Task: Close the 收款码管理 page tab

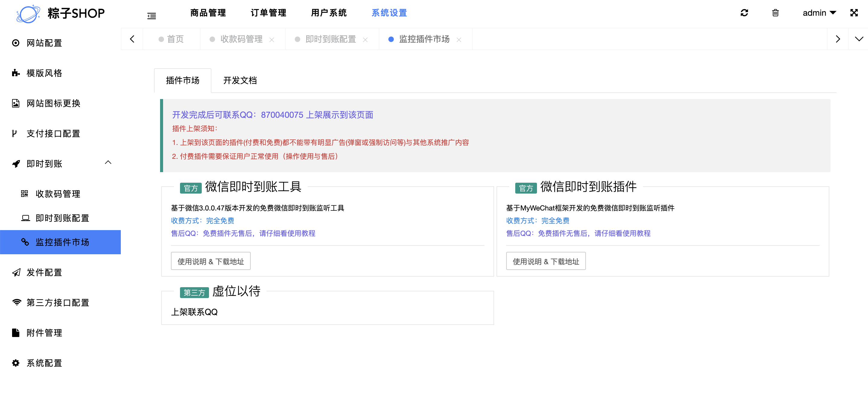Action: click(272, 40)
